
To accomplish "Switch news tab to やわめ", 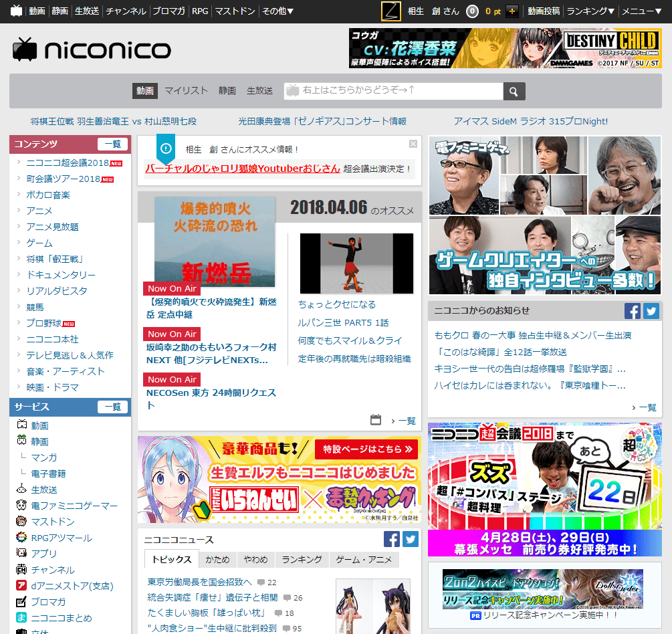I will pyautogui.click(x=256, y=559).
